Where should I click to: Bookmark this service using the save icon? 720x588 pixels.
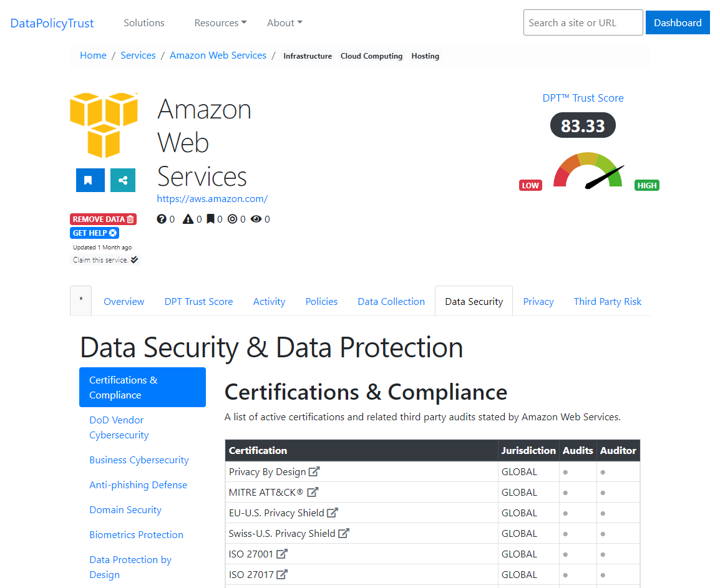coord(90,180)
